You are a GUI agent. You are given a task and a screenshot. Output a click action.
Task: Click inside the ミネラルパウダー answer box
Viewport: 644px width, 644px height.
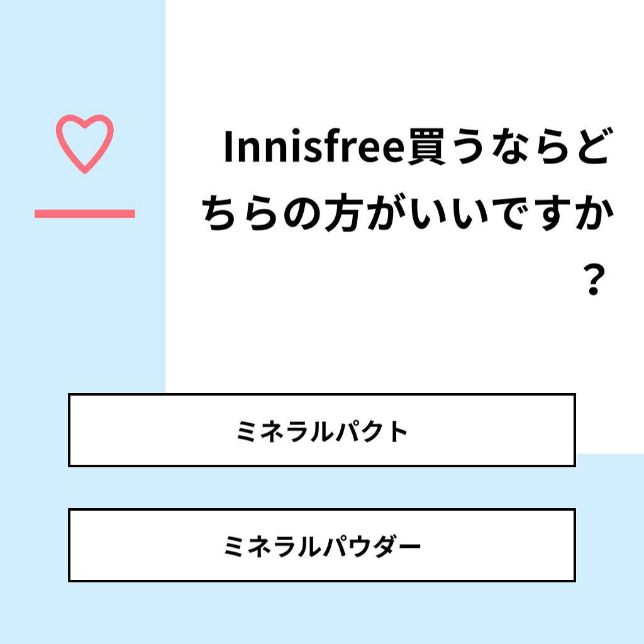point(322,545)
